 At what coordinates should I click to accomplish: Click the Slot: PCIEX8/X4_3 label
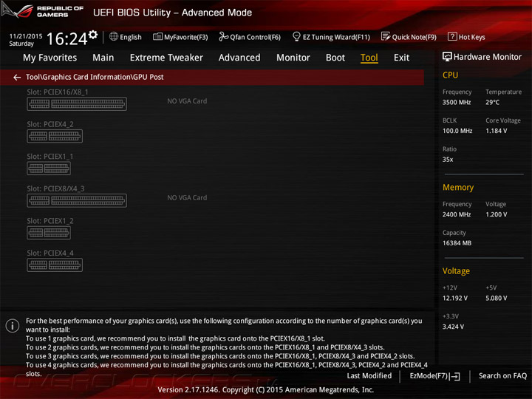click(55, 188)
